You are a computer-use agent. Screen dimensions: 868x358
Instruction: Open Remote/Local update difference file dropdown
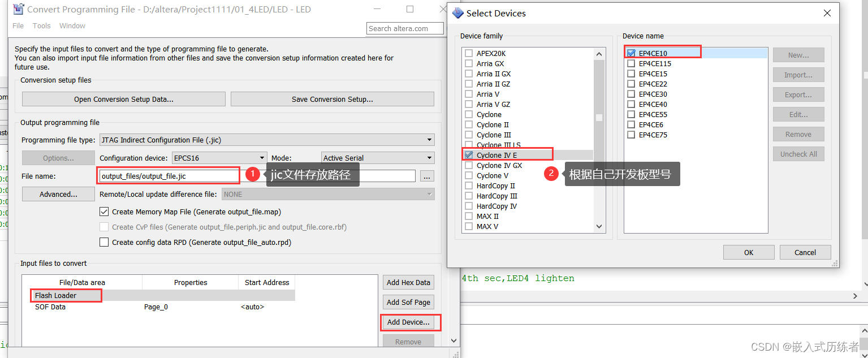[x=328, y=194]
